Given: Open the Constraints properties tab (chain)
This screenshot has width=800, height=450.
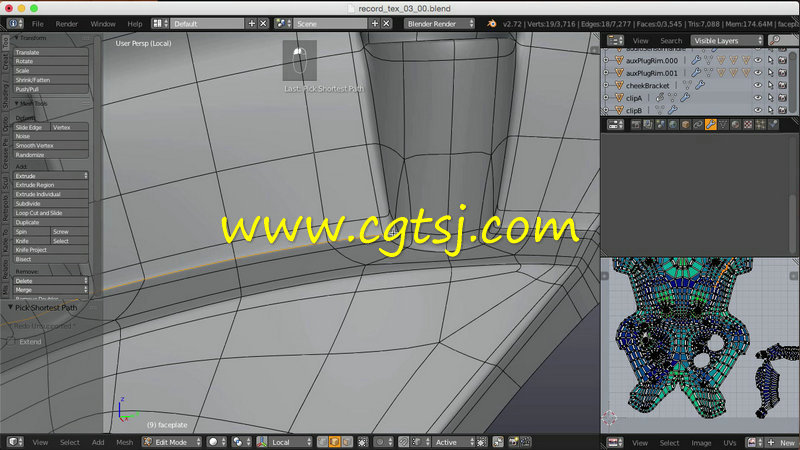Looking at the screenshot, I should coord(698,124).
